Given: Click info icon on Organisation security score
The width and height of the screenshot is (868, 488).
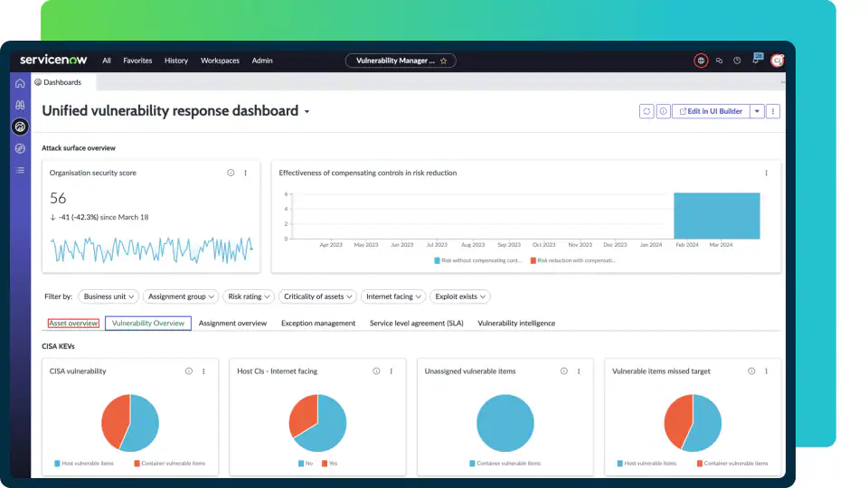Looking at the screenshot, I should 231,173.
